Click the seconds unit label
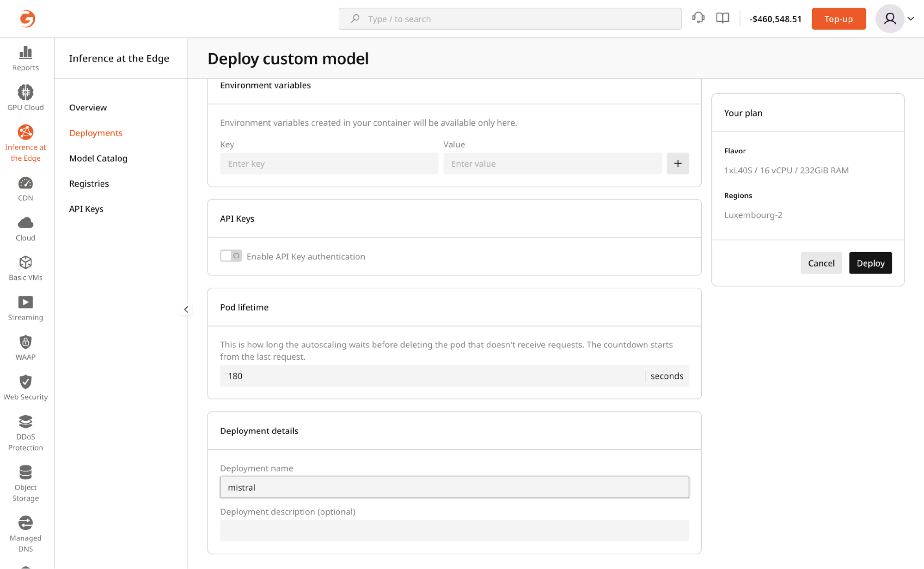Image resolution: width=924 pixels, height=569 pixels. [x=667, y=376]
